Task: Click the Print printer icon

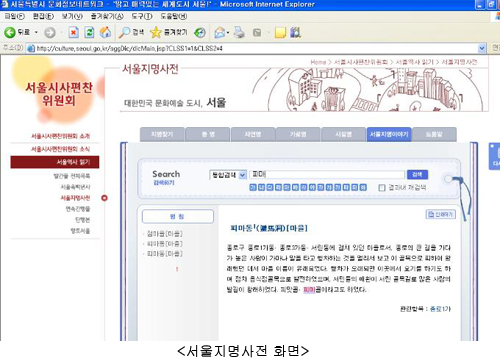Action: coord(239,32)
